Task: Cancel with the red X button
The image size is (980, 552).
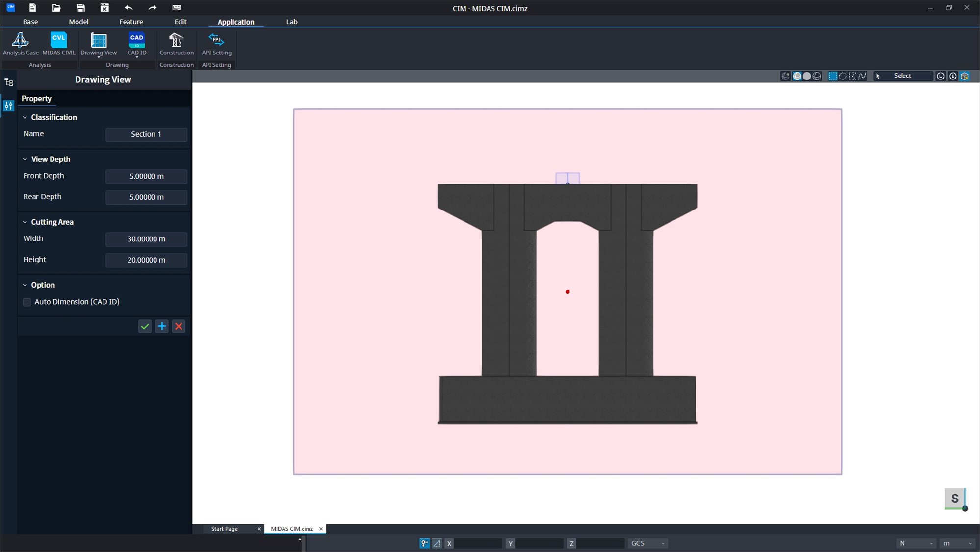Action: pos(179,326)
